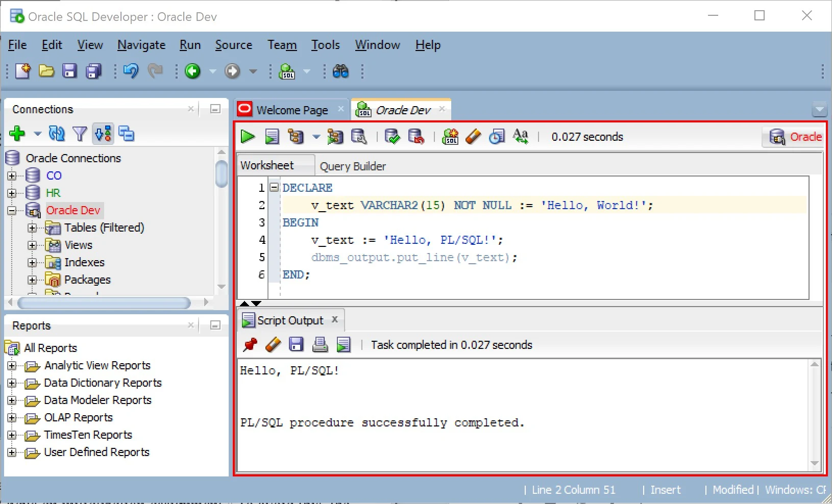
Task: Click the Rollback icon
Action: [x=417, y=136]
